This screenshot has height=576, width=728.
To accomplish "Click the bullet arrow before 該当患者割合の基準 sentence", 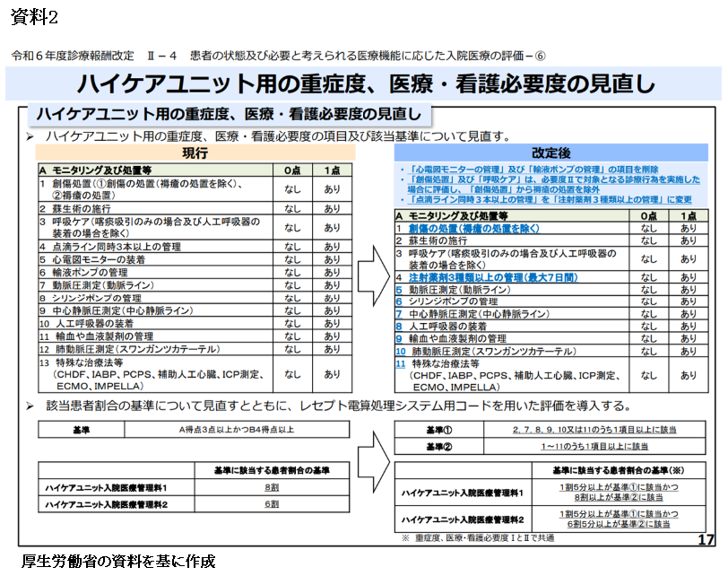I will [29, 406].
